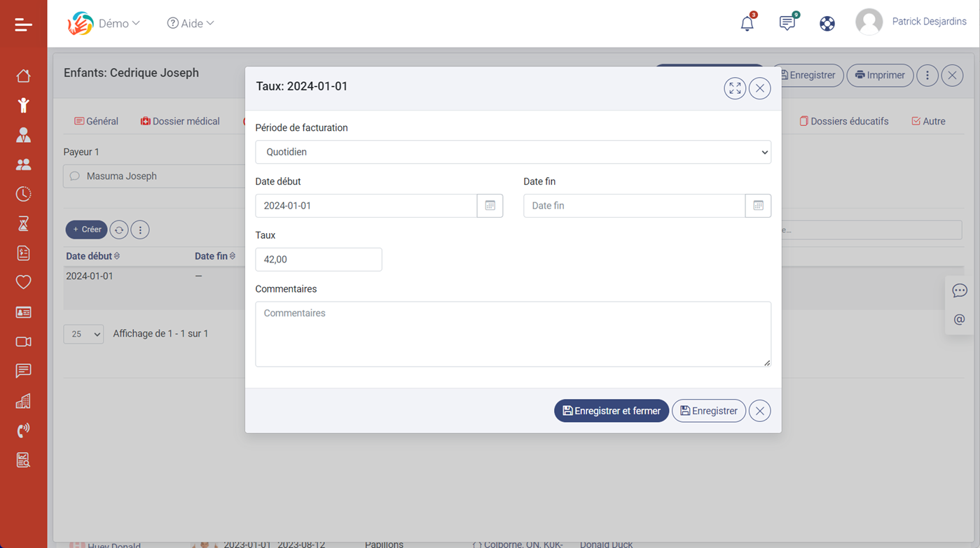The image size is (980, 548).
Task: Click into the Taux amount field
Action: (x=318, y=260)
